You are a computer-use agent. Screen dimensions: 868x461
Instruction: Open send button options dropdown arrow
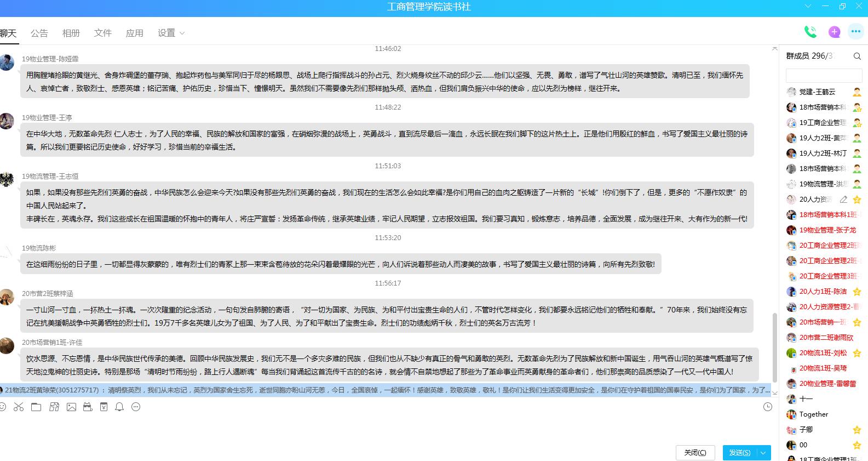coord(763,453)
